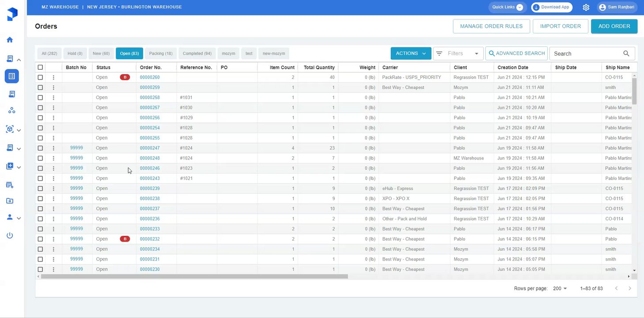Click the highlighted Orders list sidebar icon
The image size is (644, 318).
[x=12, y=76]
